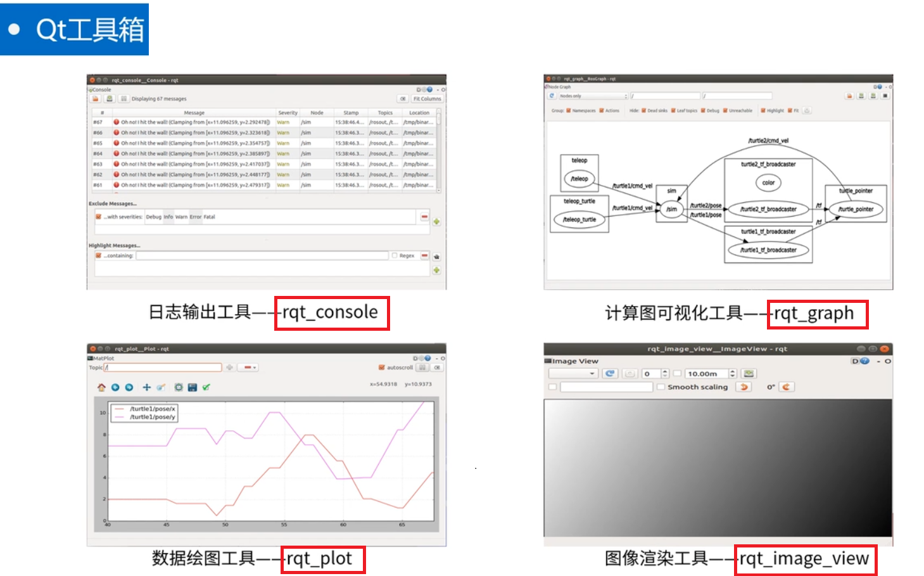Screen dimensions: 924x576
Task: Open image topic dropdown in Image View
Action: (x=573, y=374)
